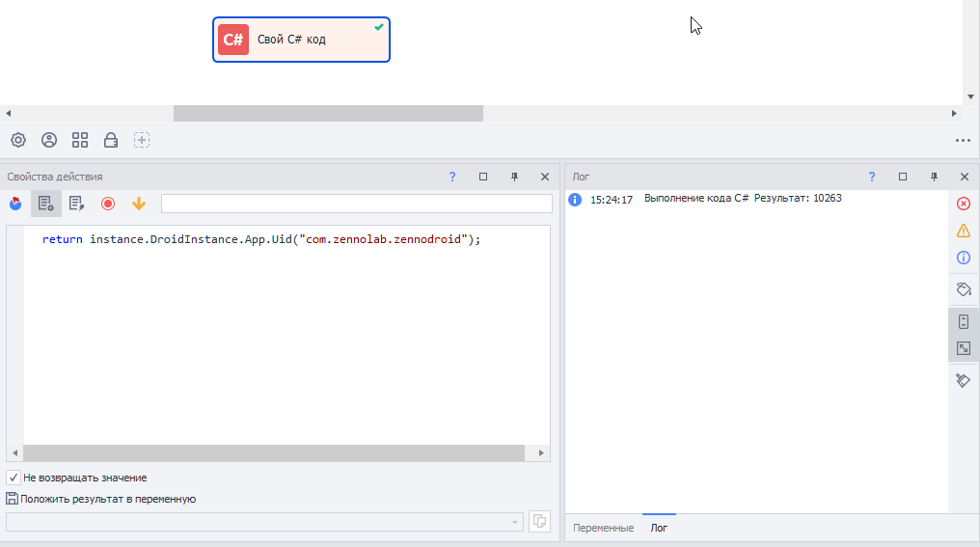Click the padlock icon below canvas
Viewport: 980px width, 547px height.
pos(111,140)
